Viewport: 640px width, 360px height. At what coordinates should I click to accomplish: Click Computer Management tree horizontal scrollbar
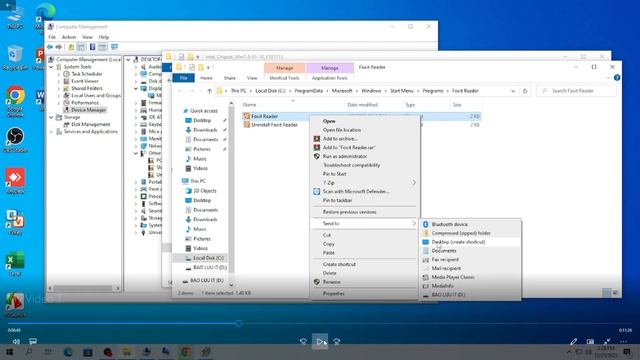[84, 288]
